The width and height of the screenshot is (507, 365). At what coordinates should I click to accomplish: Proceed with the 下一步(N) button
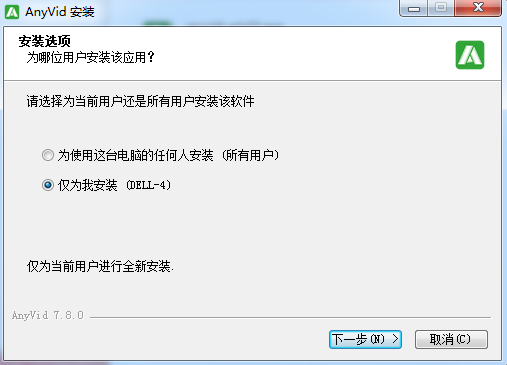click(365, 339)
